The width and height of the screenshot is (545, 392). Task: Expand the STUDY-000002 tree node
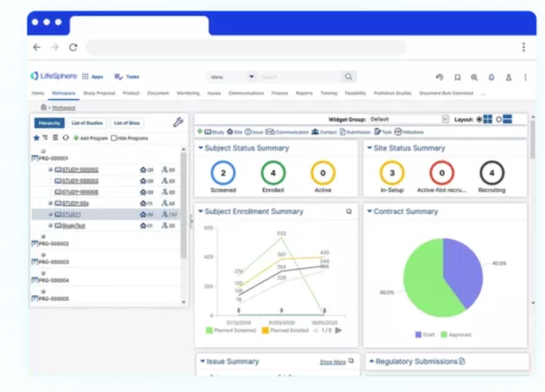point(50,170)
